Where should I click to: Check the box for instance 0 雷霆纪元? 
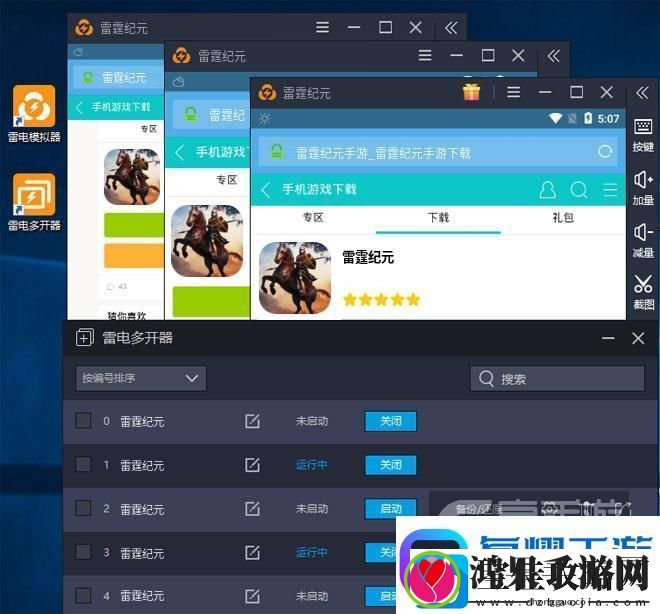click(83, 420)
